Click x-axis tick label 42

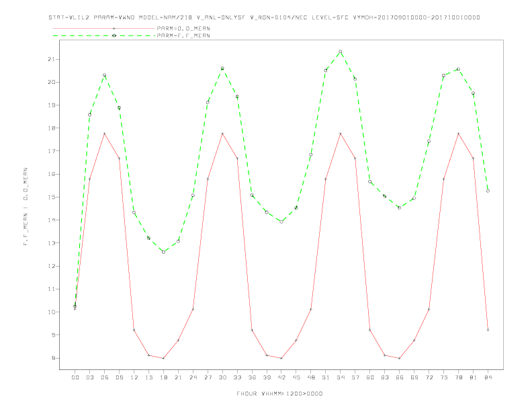tap(281, 377)
